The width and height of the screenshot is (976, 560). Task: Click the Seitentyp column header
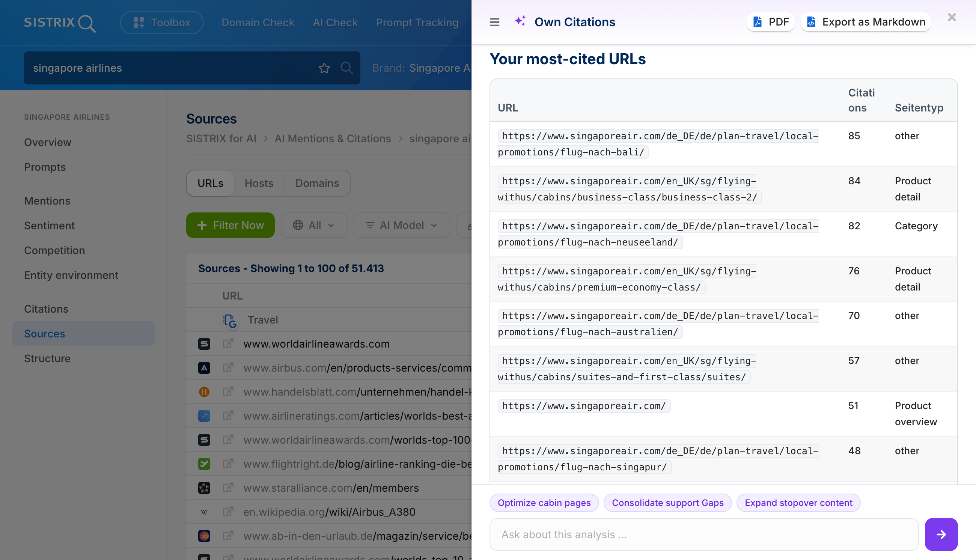click(x=919, y=108)
